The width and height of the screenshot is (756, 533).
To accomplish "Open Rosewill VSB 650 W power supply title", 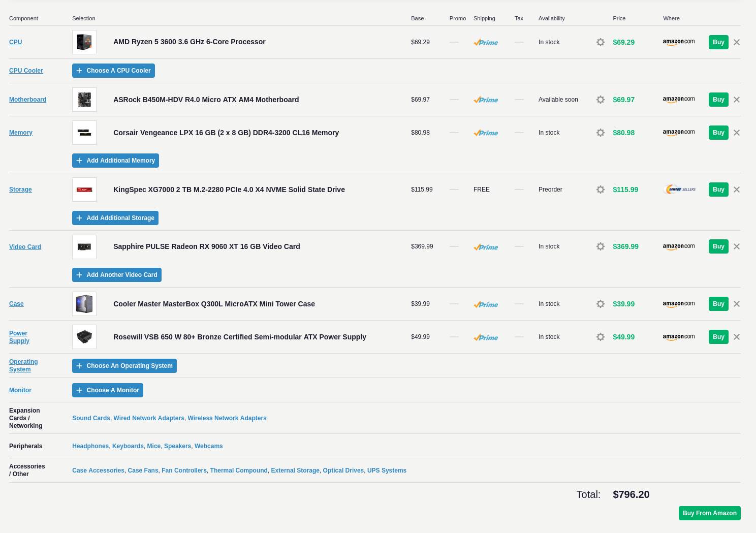I will tap(240, 337).
